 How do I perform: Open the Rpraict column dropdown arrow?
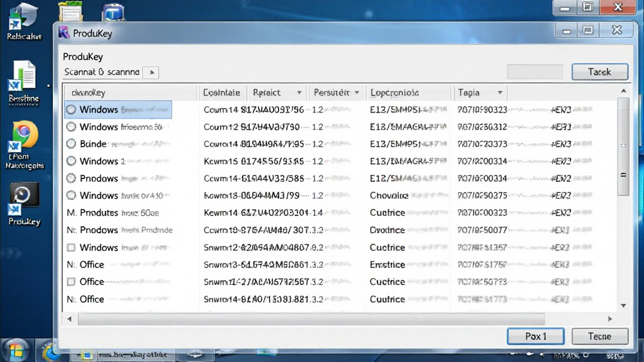coord(299,93)
